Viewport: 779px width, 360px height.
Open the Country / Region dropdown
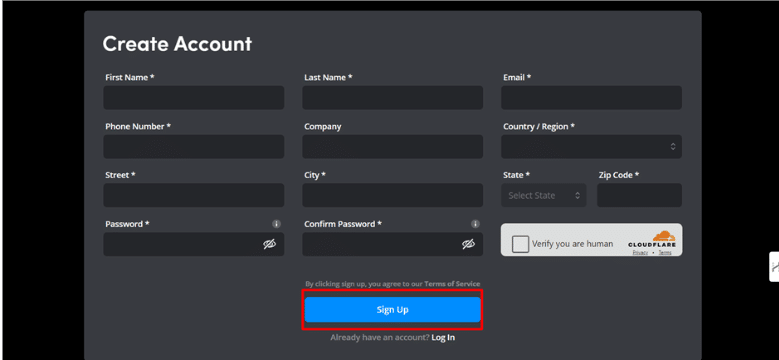pos(591,146)
